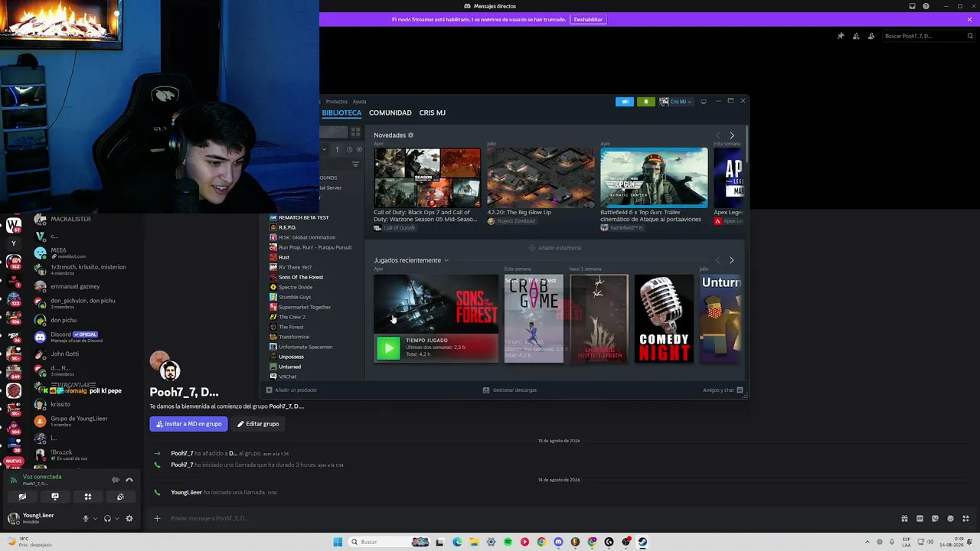This screenshot has height=551, width=980.
Task: Show Discord member list icon
Action: point(871,36)
